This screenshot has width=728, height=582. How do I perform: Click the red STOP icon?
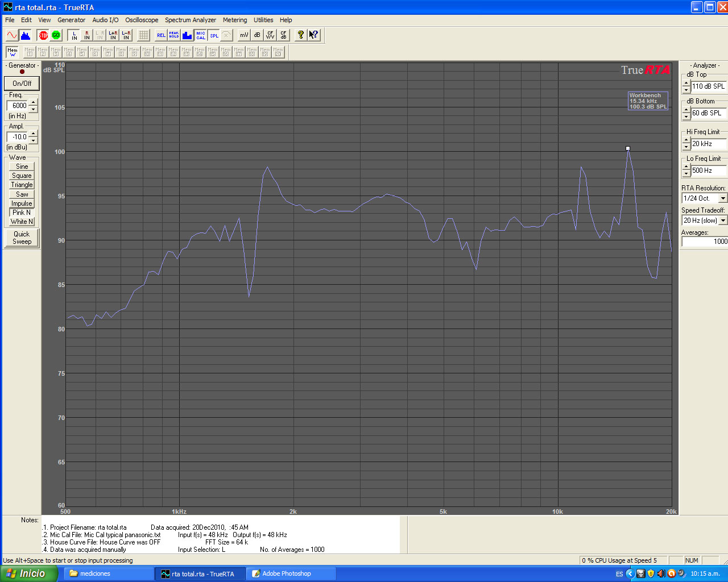(x=43, y=35)
